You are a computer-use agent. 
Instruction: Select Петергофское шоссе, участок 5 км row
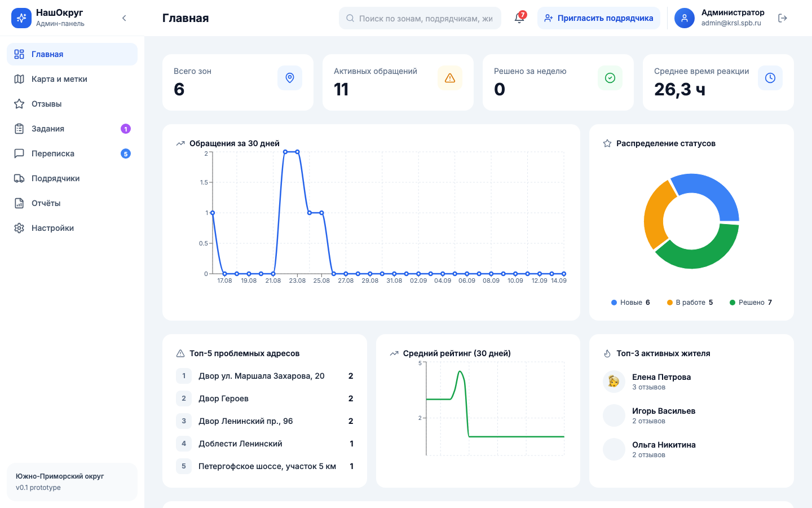pos(264,466)
